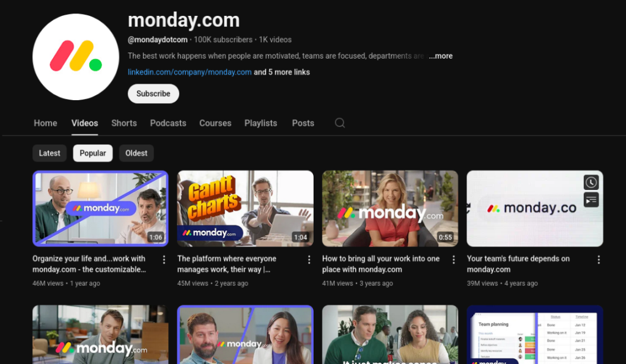This screenshot has height=364, width=626.
Task: Switch to the Playlists tab
Action: click(260, 123)
